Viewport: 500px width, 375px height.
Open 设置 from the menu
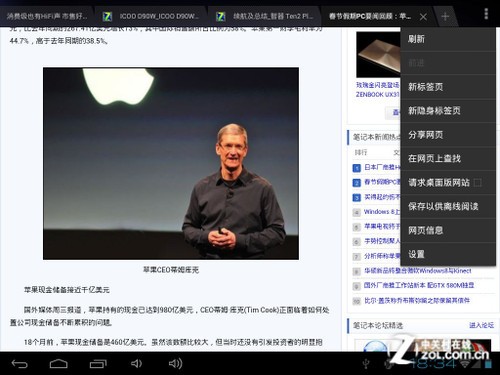point(448,254)
